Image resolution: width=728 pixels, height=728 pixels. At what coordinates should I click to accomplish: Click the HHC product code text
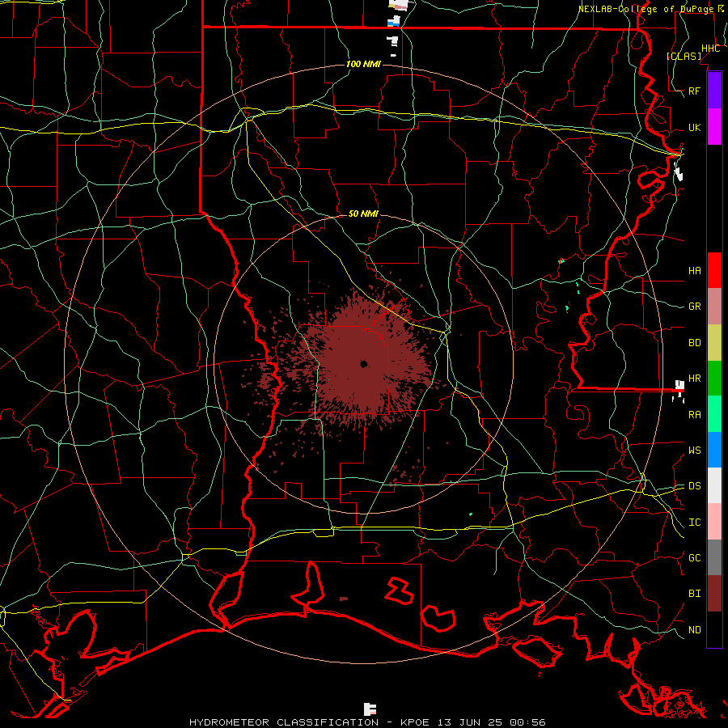tap(710, 49)
